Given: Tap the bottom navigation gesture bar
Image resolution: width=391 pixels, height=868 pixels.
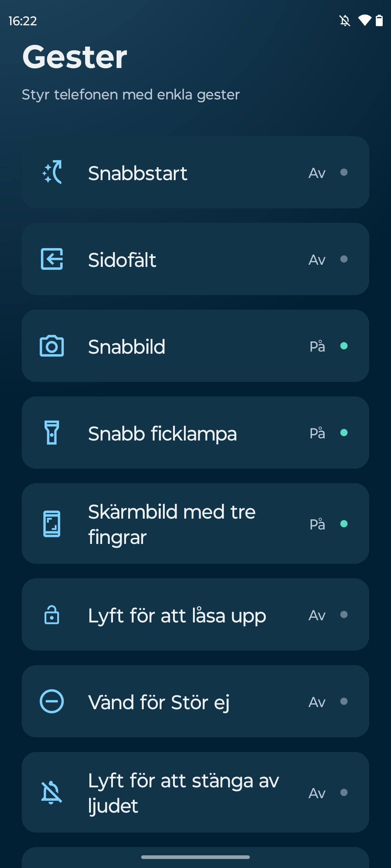Looking at the screenshot, I should click(195, 857).
